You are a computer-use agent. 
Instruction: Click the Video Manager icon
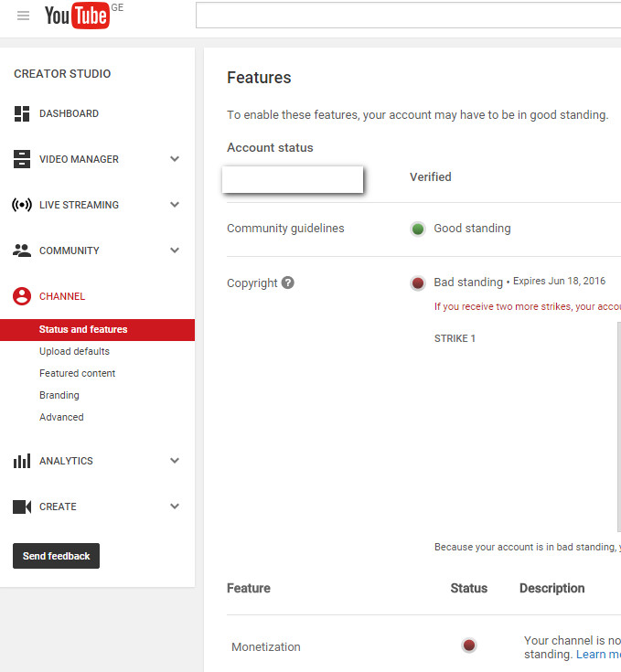point(22,159)
